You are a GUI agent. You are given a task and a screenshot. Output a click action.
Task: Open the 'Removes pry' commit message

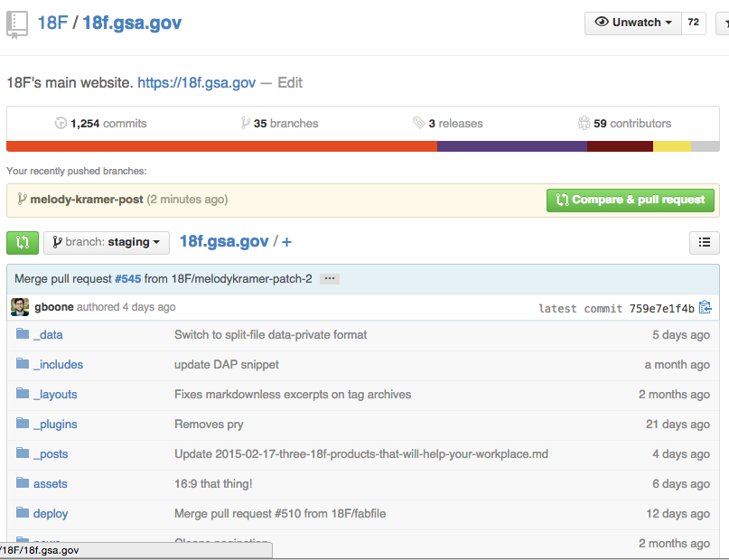click(x=209, y=425)
